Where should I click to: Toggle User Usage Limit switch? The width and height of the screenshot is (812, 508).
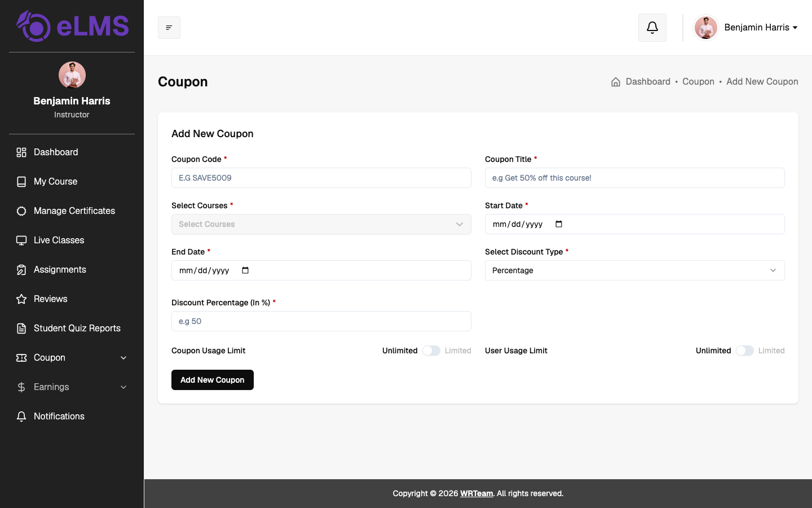coord(745,351)
